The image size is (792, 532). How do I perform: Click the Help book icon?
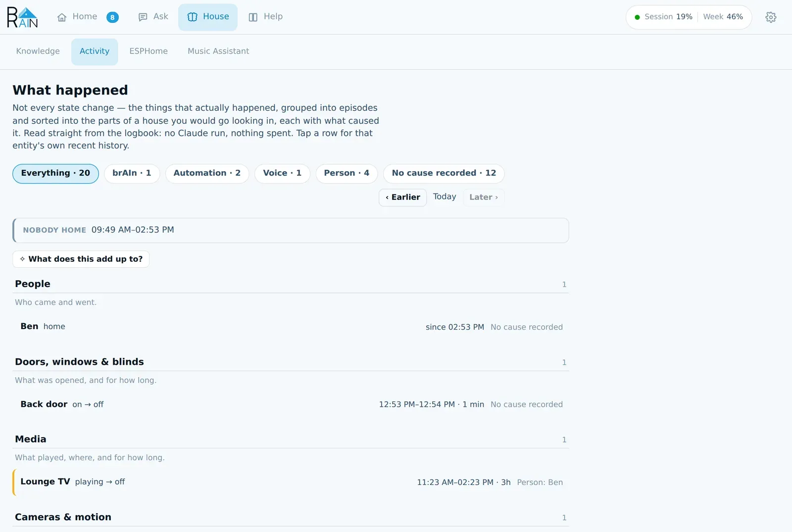point(253,17)
